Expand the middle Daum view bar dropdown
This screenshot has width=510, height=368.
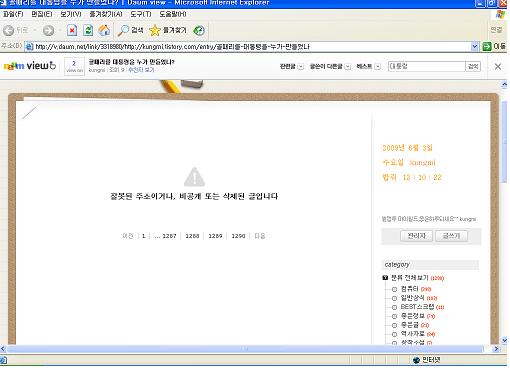pyautogui.click(x=348, y=66)
